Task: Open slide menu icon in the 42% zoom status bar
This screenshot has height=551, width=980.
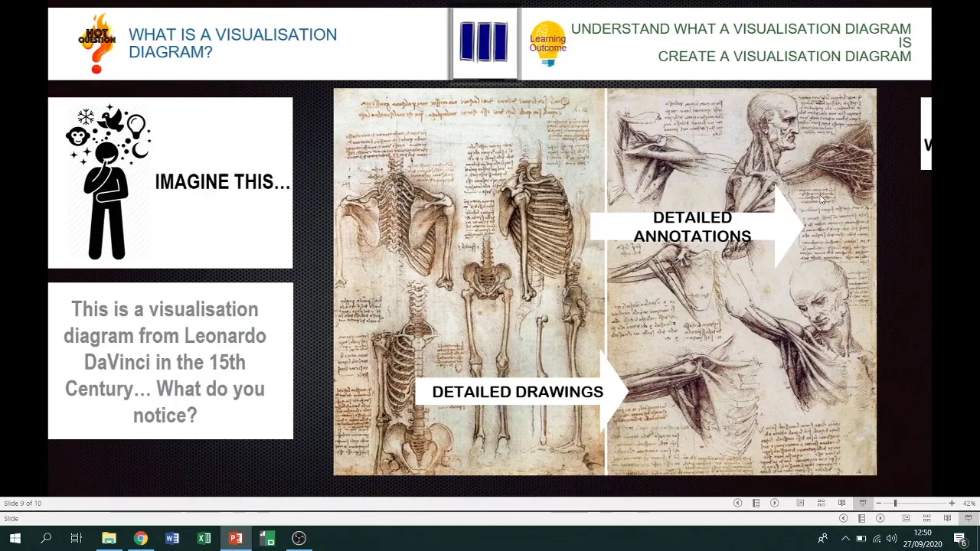Action: pos(756,503)
